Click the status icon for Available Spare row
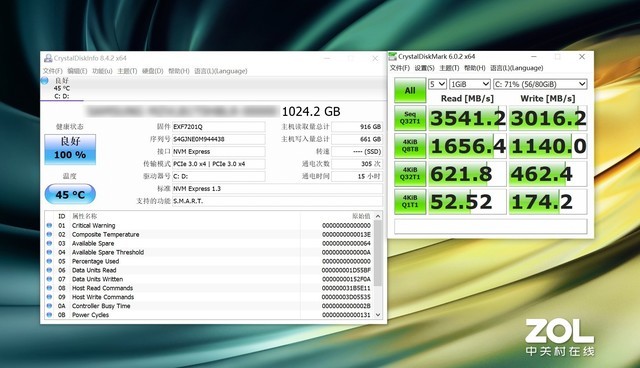Viewport: 640px width, 368px height. pos(49,243)
